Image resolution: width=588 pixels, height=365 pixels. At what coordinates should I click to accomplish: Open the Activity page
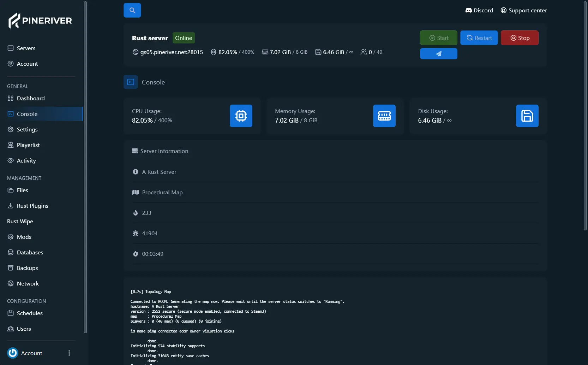coord(41,160)
